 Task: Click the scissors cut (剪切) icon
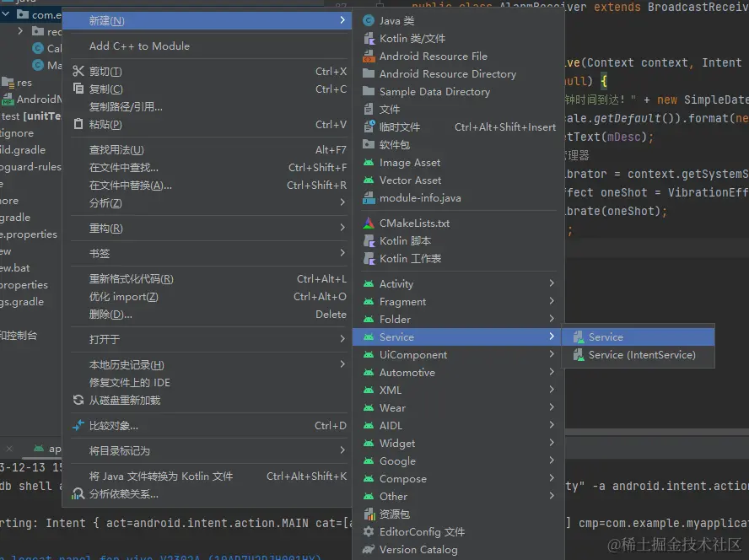(x=78, y=71)
